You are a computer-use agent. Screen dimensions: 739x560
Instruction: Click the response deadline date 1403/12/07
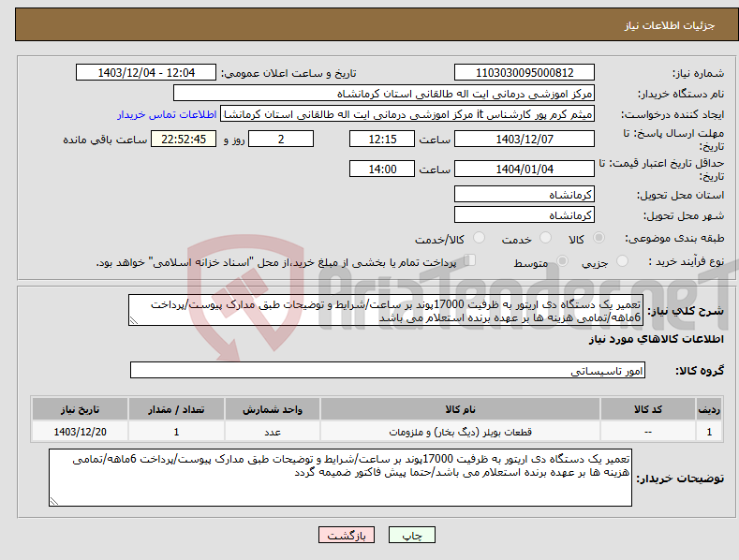click(525, 139)
